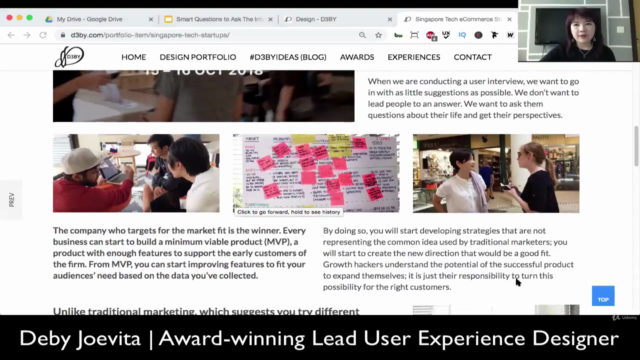Open the black 'F' extension icon
Viewport: 640px width, 360px height.
[x=494, y=35]
